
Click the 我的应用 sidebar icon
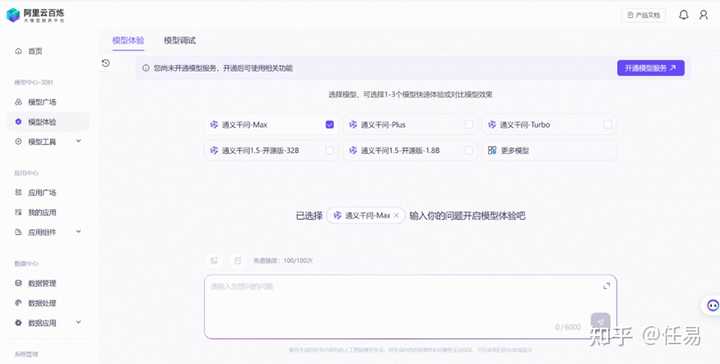[18, 212]
